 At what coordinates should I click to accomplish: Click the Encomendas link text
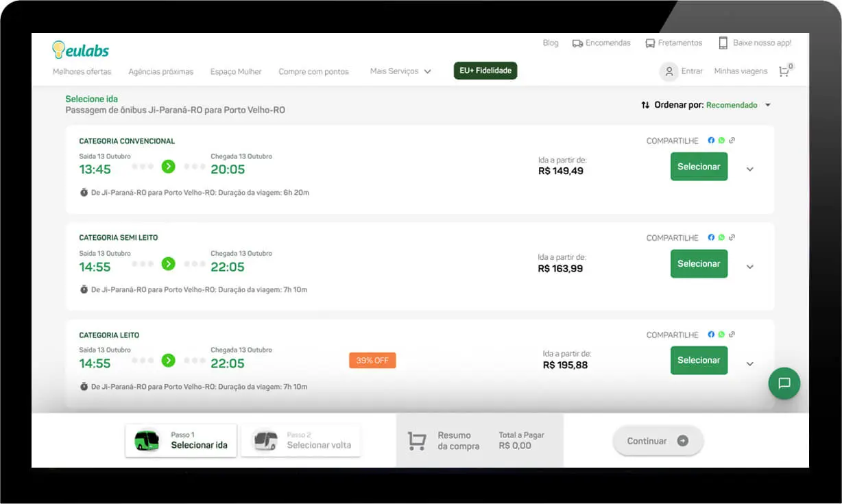coord(608,43)
